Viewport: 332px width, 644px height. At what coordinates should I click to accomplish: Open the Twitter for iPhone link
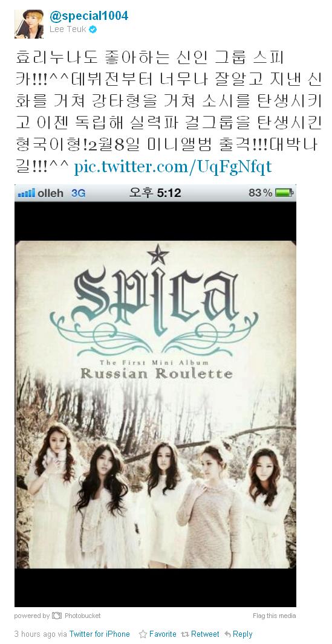click(x=99, y=634)
